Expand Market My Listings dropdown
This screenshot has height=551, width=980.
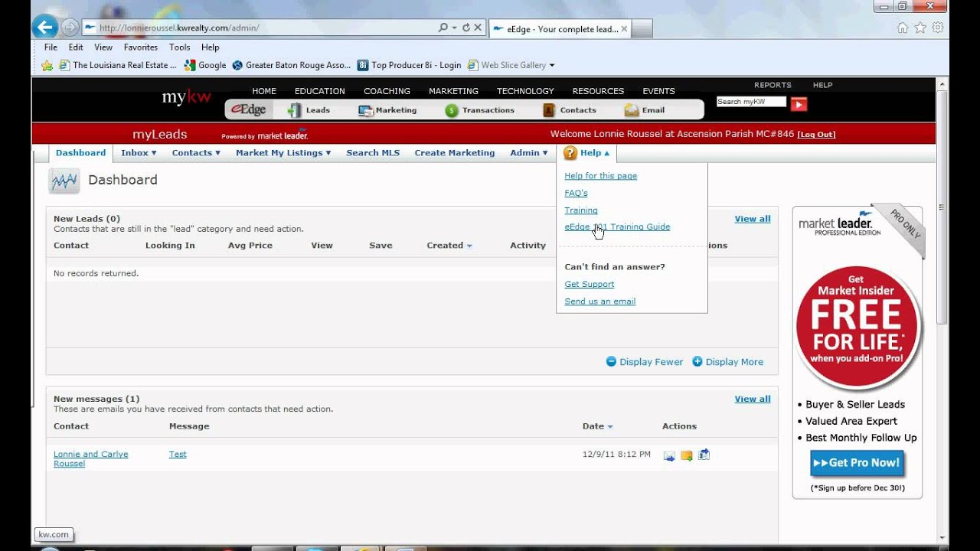pos(283,153)
